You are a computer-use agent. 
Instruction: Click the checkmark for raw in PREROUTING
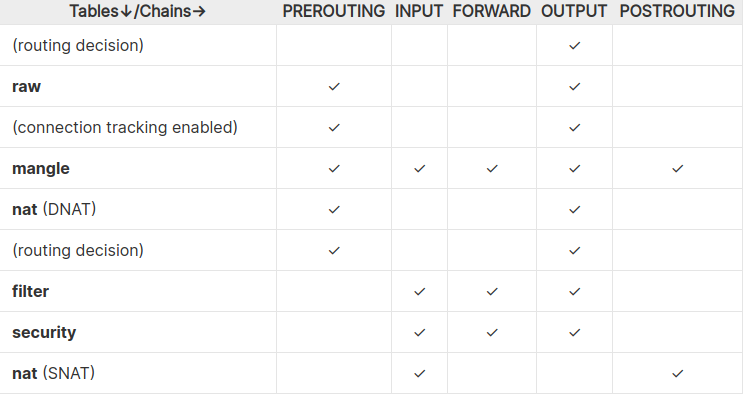334,86
